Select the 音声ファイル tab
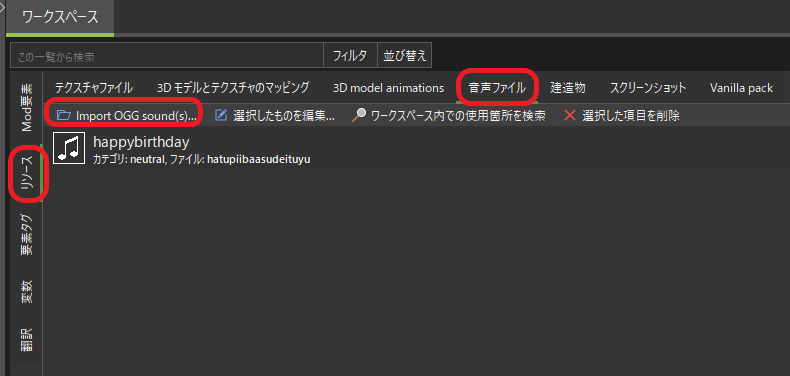 tap(497, 88)
